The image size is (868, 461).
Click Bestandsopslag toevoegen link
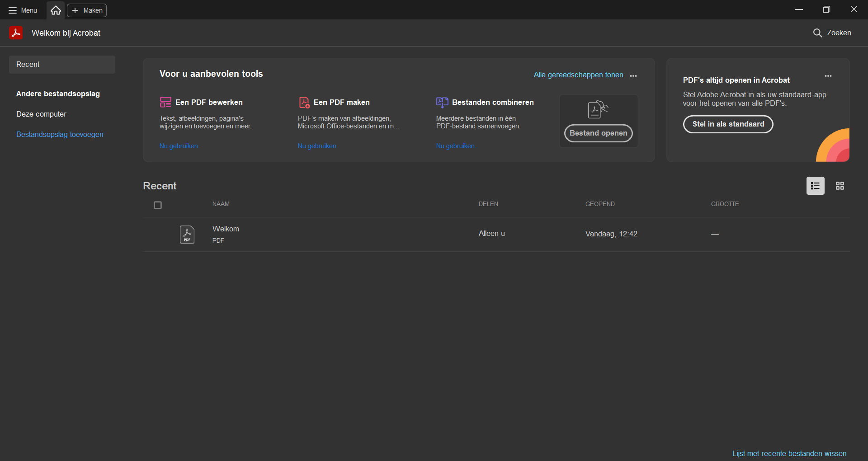point(60,135)
